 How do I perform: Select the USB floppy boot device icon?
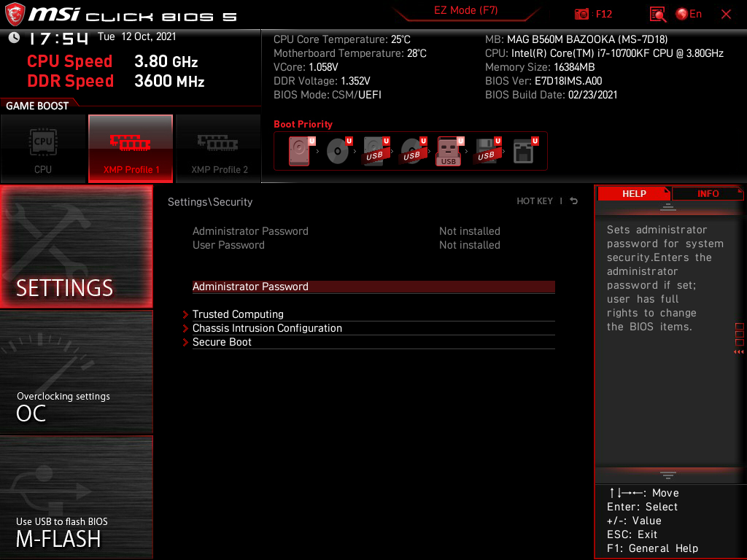pyautogui.click(x=487, y=151)
